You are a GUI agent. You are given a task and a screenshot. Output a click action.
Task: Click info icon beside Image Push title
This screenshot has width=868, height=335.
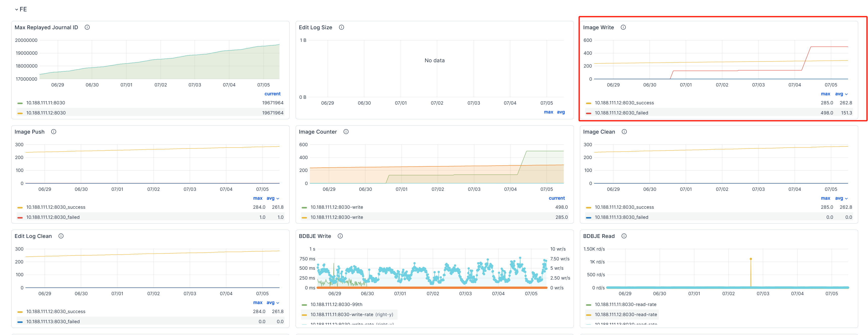point(54,132)
